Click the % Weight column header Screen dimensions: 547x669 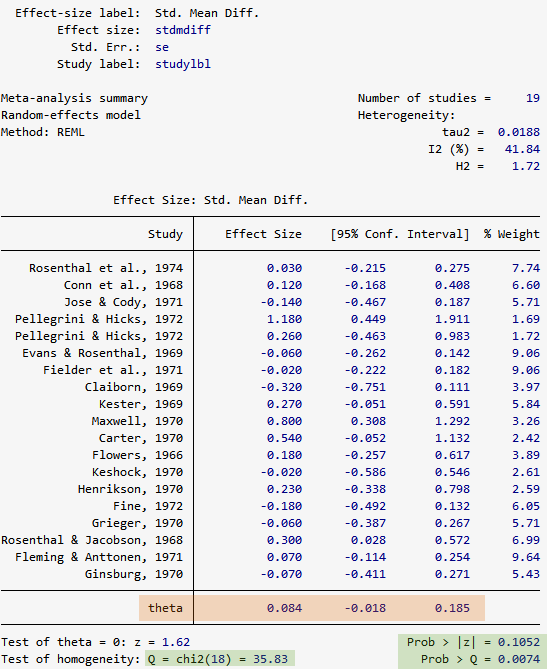coord(511,234)
